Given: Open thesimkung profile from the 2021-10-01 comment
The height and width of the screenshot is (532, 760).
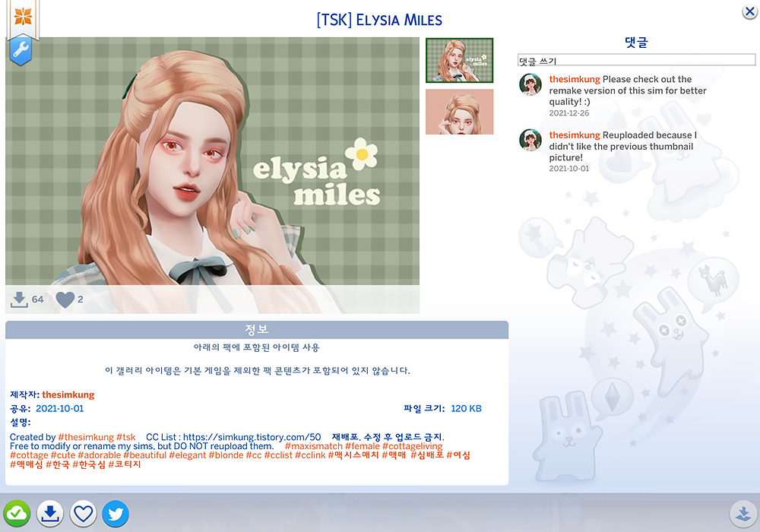Looking at the screenshot, I should pos(575,135).
